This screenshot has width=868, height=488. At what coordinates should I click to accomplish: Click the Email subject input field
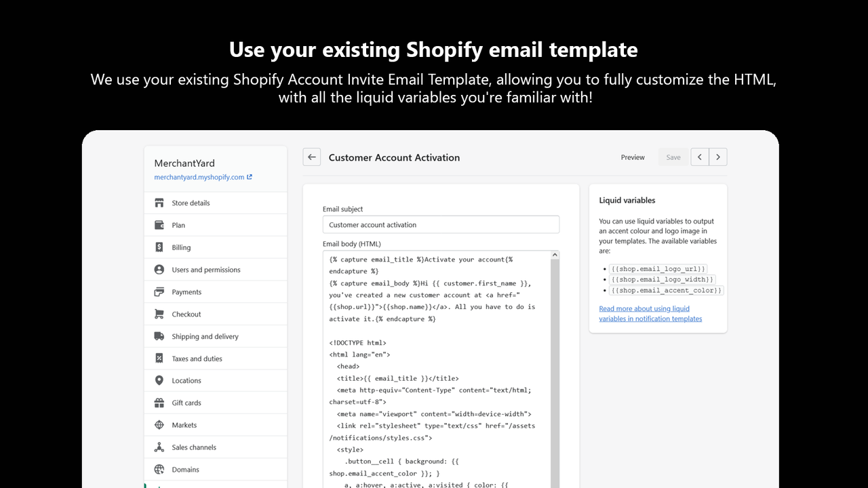click(441, 224)
